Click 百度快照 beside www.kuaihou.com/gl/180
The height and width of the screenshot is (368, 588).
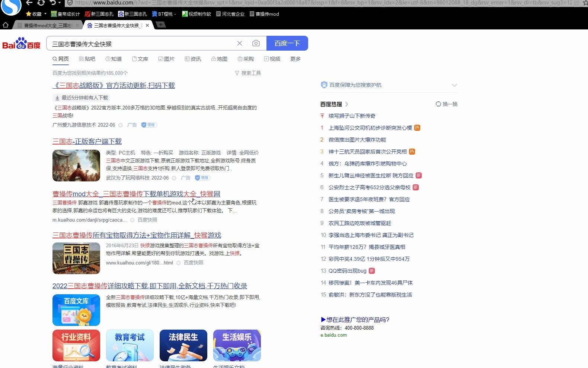(194, 263)
